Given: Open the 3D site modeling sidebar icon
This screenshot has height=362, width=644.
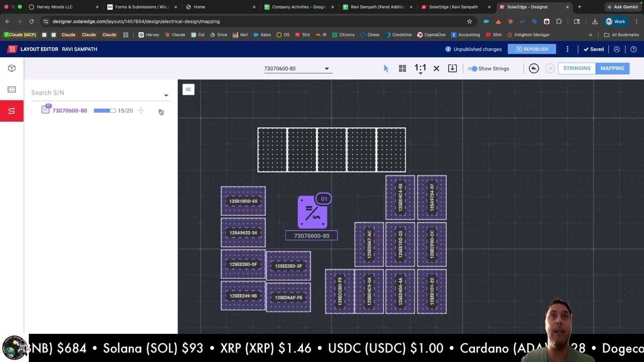Looking at the screenshot, I should click(x=12, y=68).
